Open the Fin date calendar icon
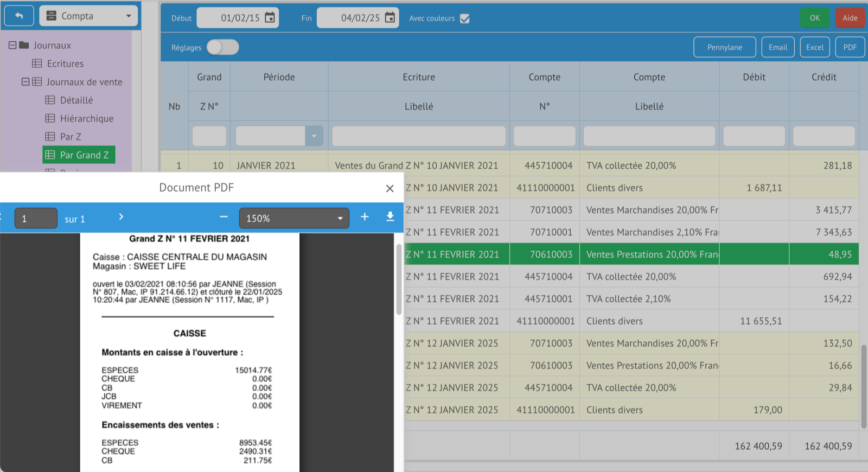 click(390, 18)
